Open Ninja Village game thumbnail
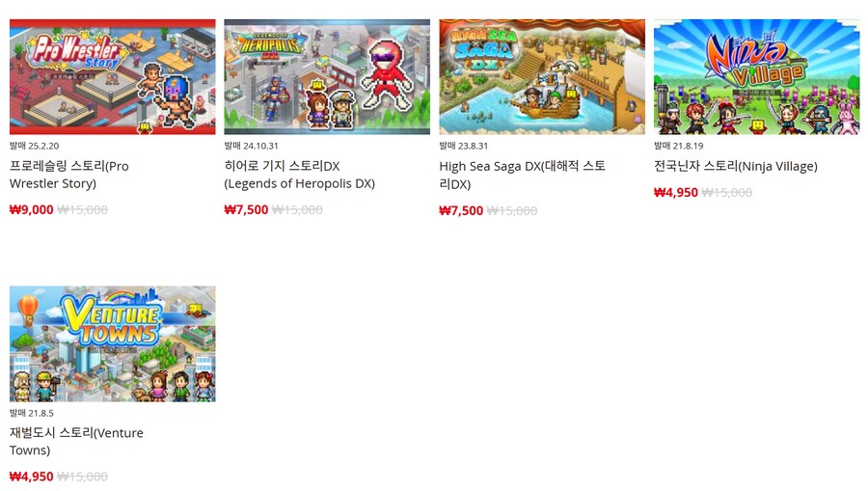Image resolution: width=868 pixels, height=491 pixels. point(757,77)
